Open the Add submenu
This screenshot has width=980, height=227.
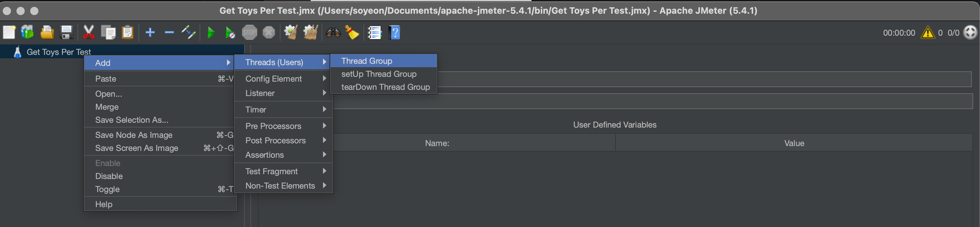159,63
